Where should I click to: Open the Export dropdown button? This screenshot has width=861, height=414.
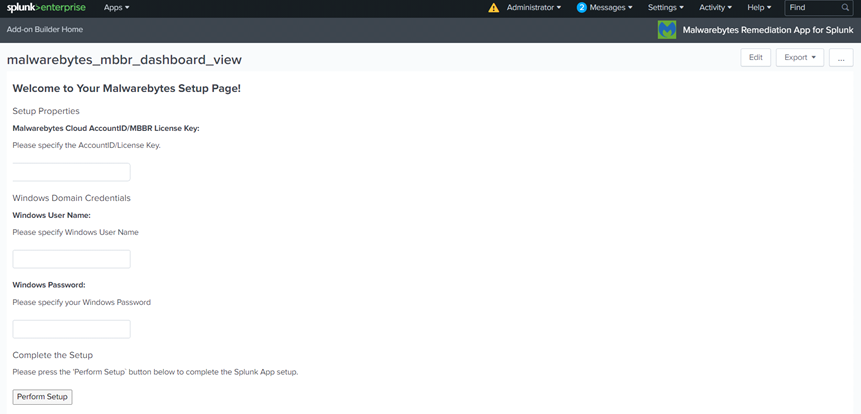800,58
